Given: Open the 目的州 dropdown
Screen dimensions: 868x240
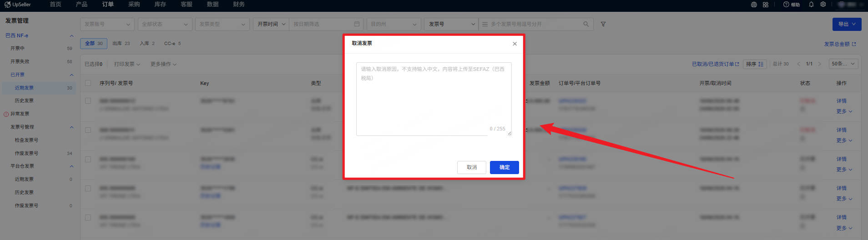Looking at the screenshot, I should tap(394, 24).
